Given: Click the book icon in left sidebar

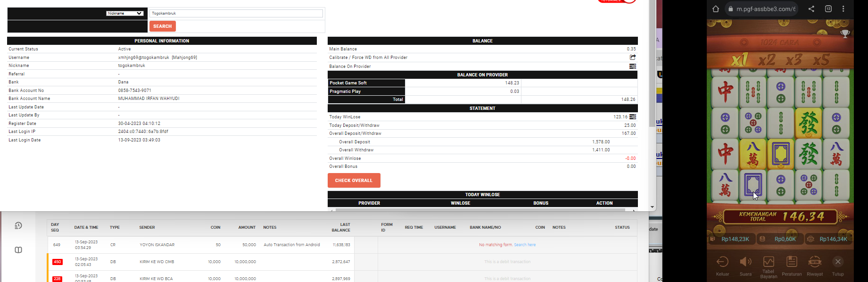Looking at the screenshot, I should (18, 250).
